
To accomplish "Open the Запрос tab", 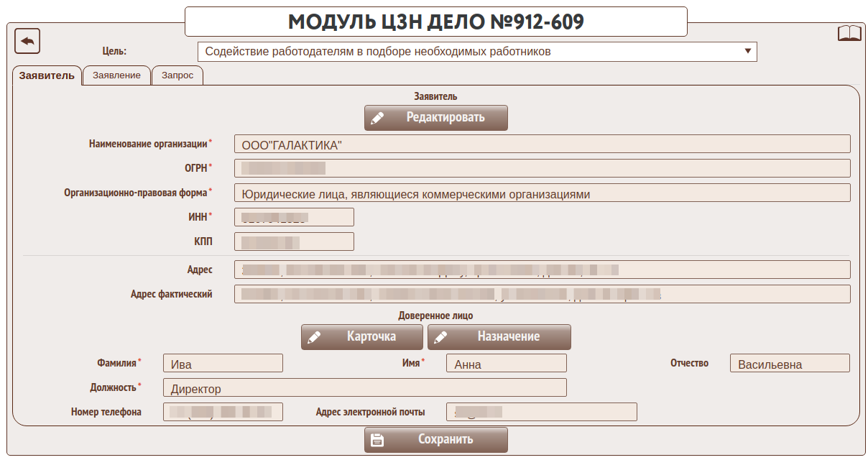I will 177,75.
